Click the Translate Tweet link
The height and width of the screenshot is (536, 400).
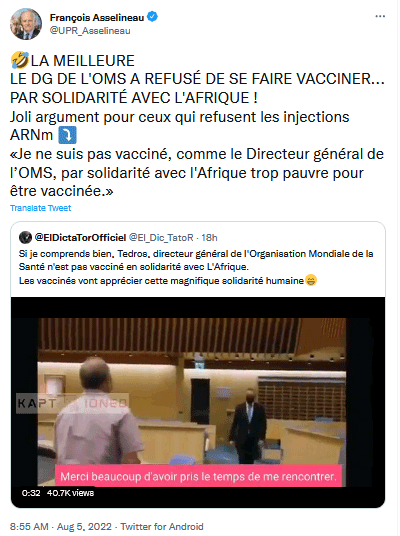40,208
